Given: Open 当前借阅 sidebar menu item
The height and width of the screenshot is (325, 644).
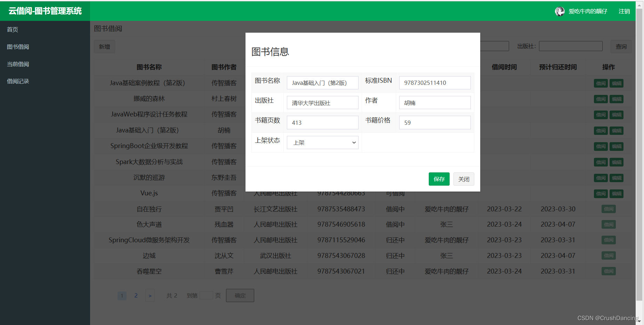Looking at the screenshot, I should 18,64.
